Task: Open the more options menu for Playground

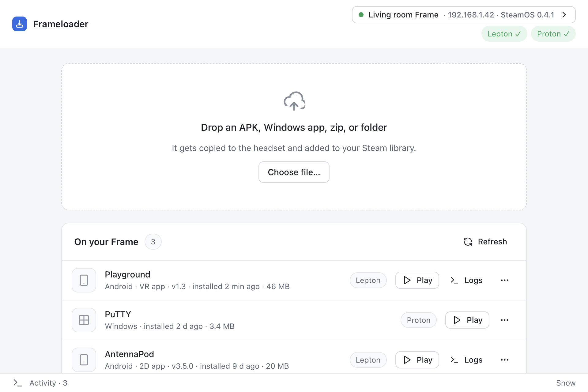Action: 505,280
